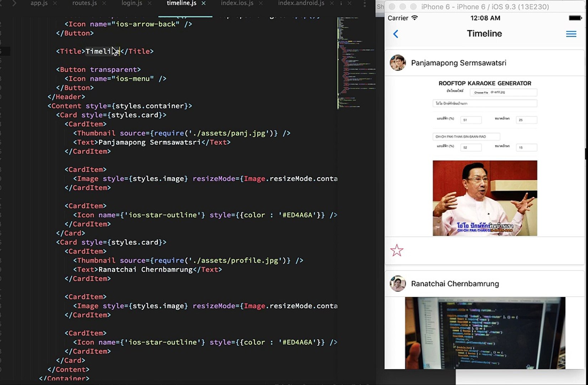Image resolution: width=588 pixels, height=385 pixels.
Task: Activate the timeline.js tab
Action: tap(181, 3)
